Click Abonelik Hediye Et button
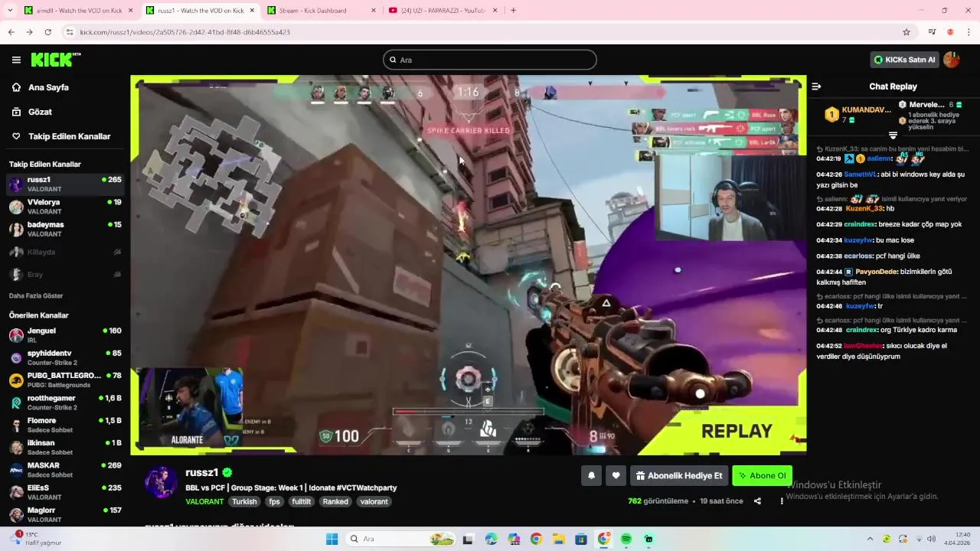 pyautogui.click(x=679, y=476)
